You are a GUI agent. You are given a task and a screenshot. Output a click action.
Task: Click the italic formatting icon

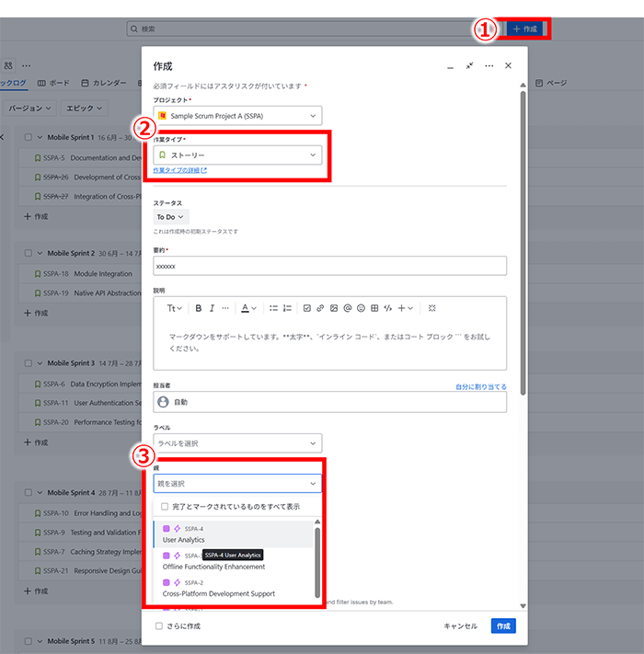coord(212,308)
